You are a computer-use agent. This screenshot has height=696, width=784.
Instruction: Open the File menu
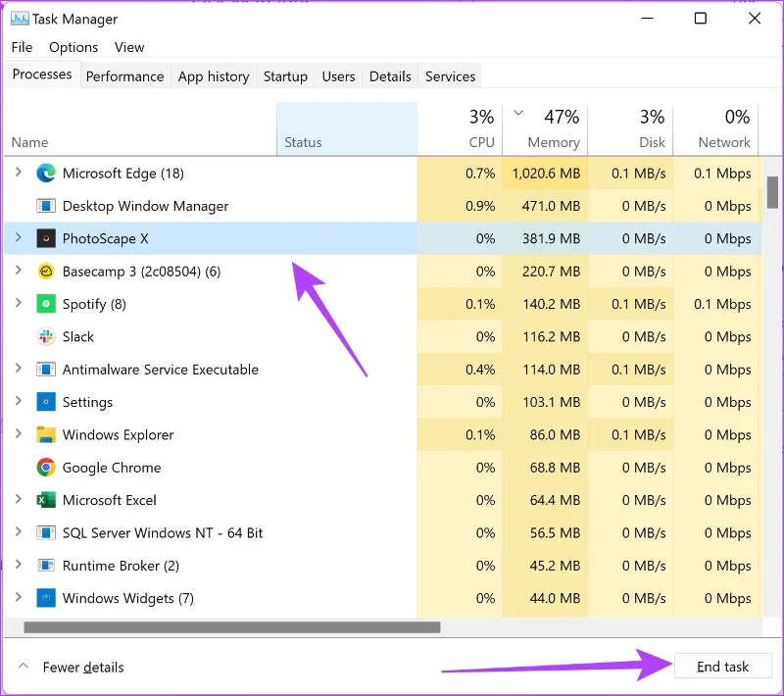pos(22,47)
